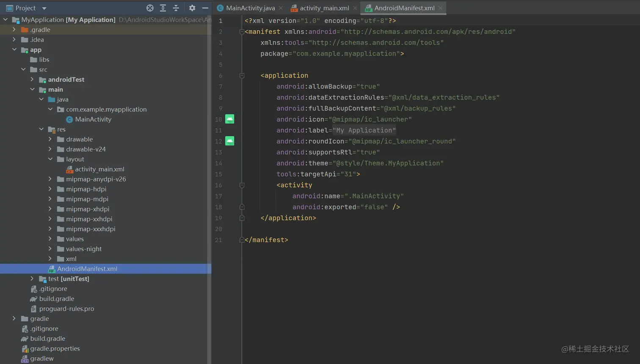
Task: Expand the drawable-v24 folder
Action: pos(50,149)
